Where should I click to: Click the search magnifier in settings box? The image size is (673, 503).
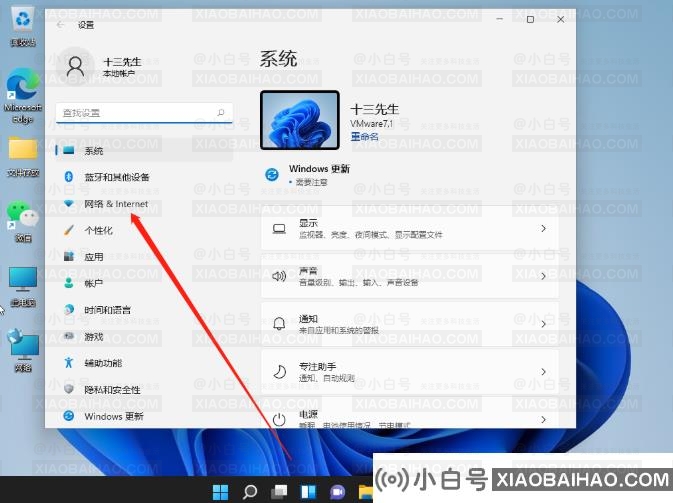point(221,113)
